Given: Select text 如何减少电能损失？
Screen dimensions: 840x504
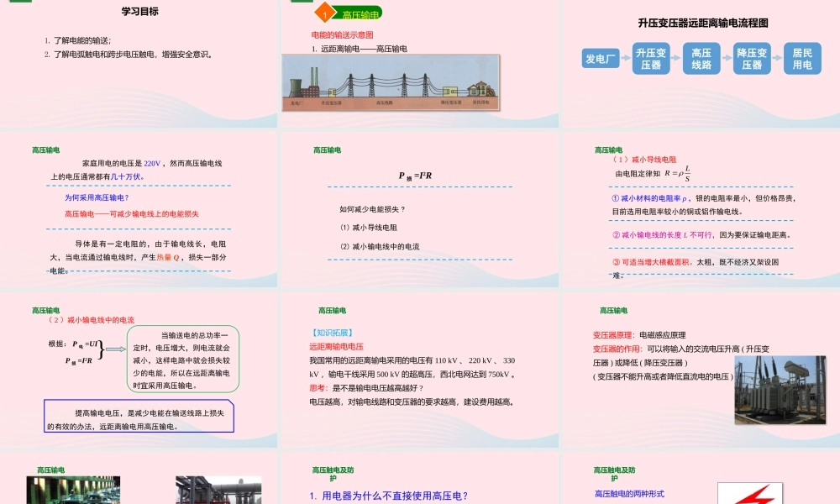Looking at the screenshot, I should click(372, 209).
